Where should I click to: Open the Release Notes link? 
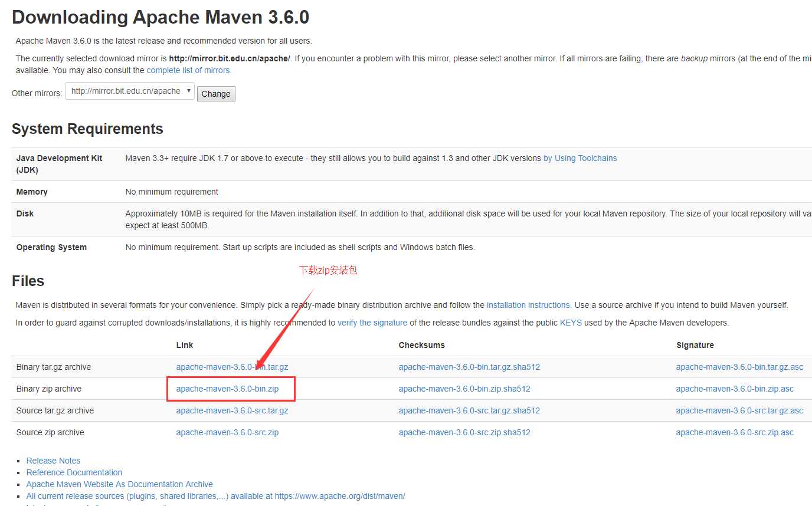(53, 461)
